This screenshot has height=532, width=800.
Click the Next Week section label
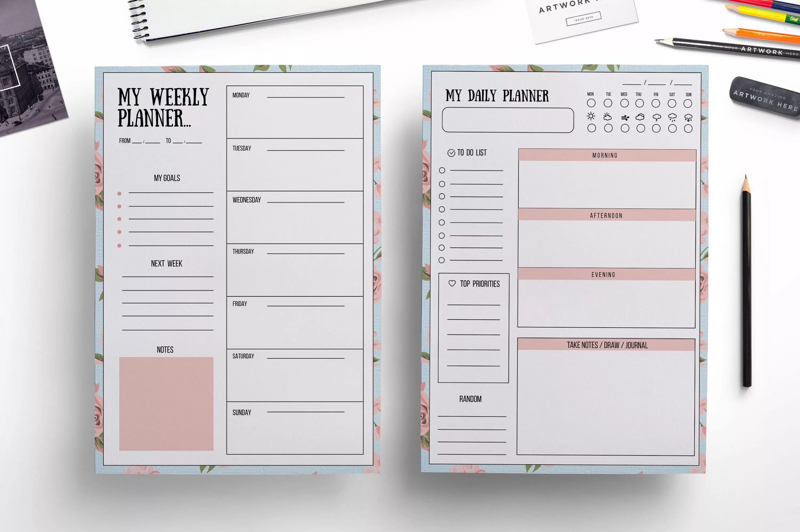pos(167,265)
